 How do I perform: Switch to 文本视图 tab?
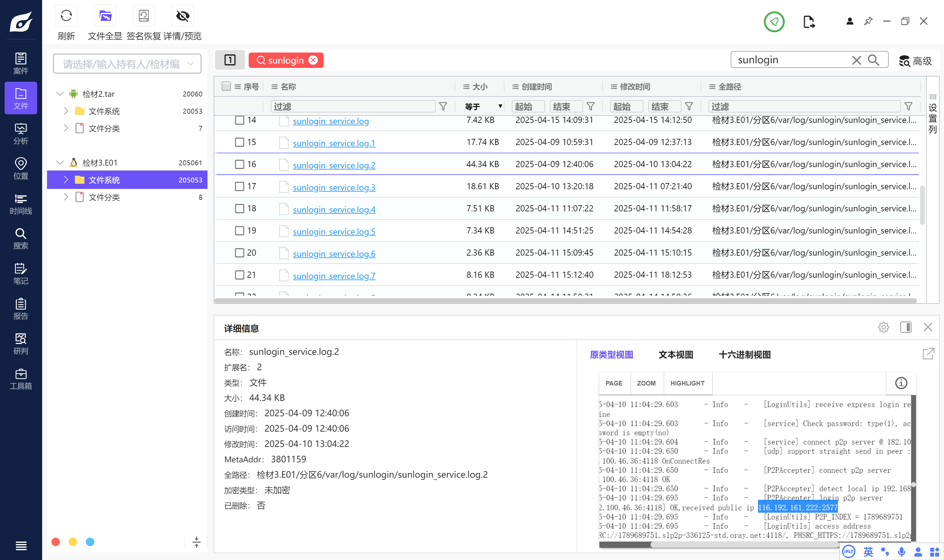pyautogui.click(x=676, y=355)
